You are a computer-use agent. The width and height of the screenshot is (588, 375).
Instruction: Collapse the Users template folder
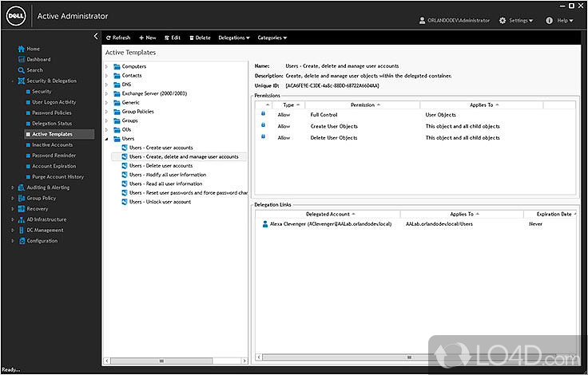pyautogui.click(x=107, y=139)
